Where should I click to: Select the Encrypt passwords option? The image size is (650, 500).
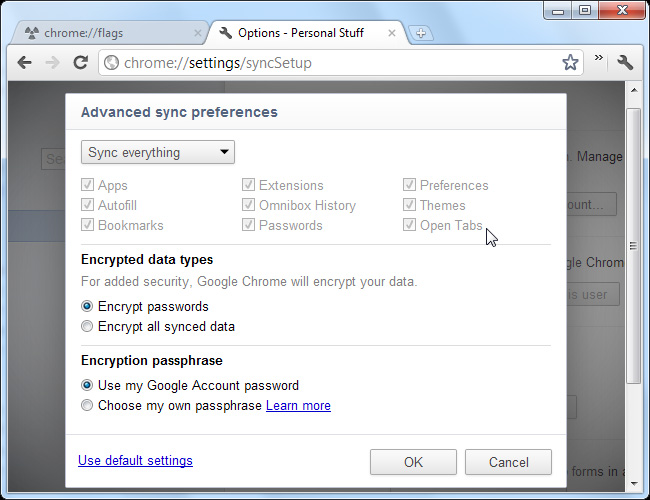coord(88,306)
